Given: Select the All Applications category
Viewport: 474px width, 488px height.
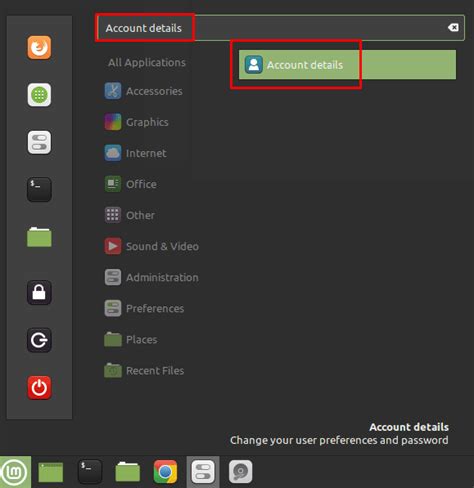Looking at the screenshot, I should point(147,62).
